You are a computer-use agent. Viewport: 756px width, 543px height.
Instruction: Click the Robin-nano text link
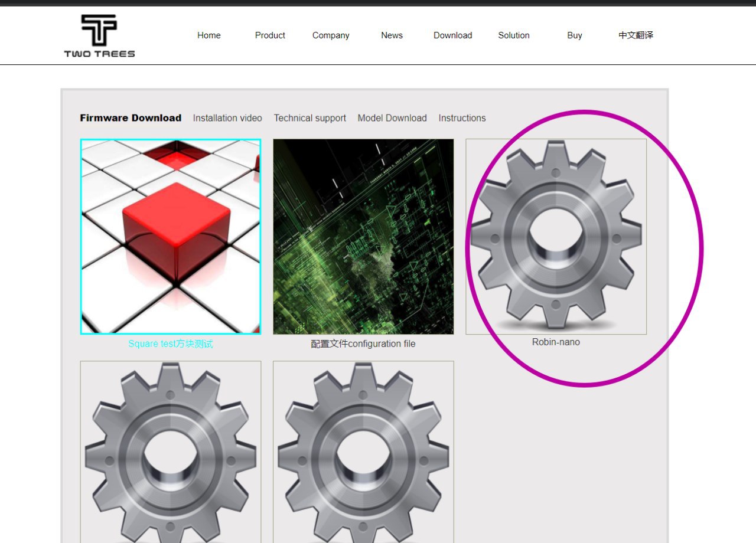click(x=556, y=342)
